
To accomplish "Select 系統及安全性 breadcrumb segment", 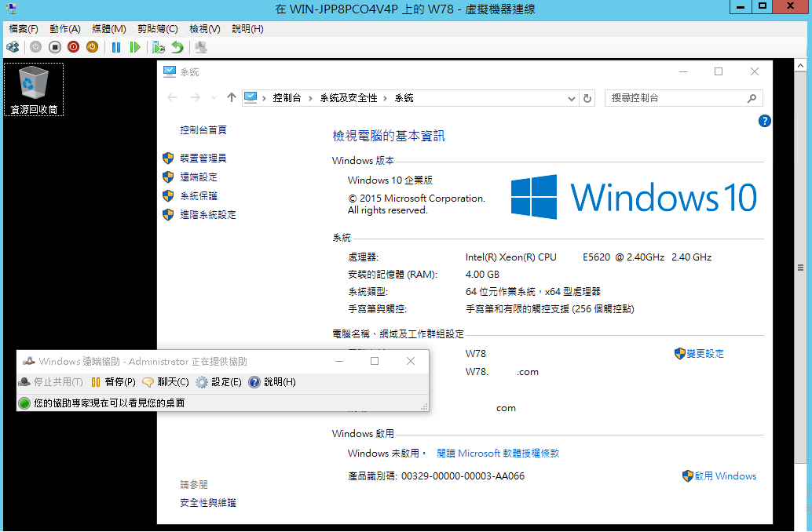I will click(349, 98).
